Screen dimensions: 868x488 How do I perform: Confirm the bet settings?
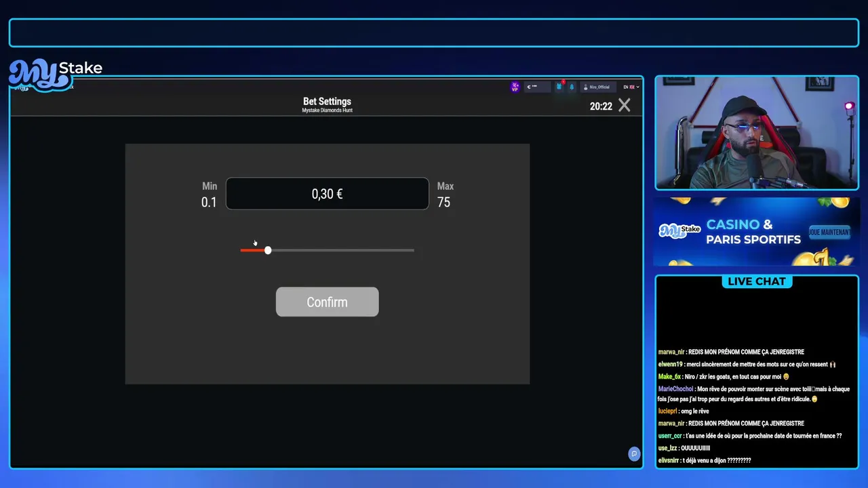(x=327, y=302)
